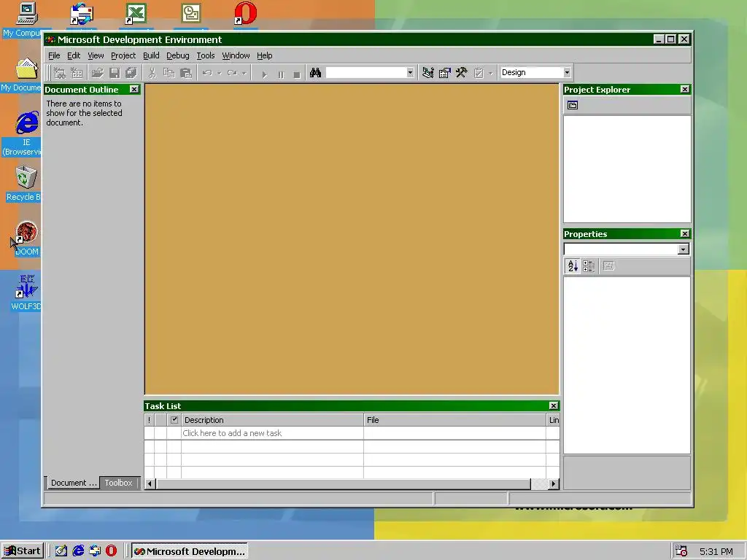Image resolution: width=747 pixels, height=560 pixels.
Task: Click the Copy toolbar icon
Action: click(169, 73)
